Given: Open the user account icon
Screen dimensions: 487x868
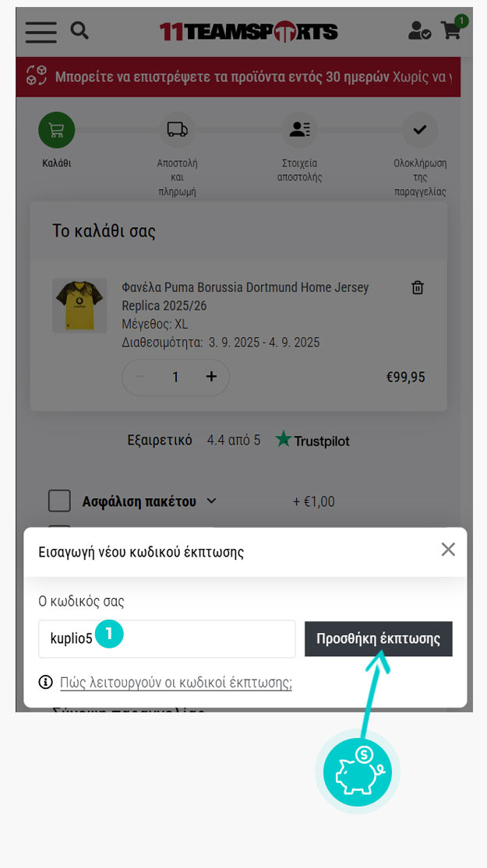Looking at the screenshot, I should [x=418, y=31].
